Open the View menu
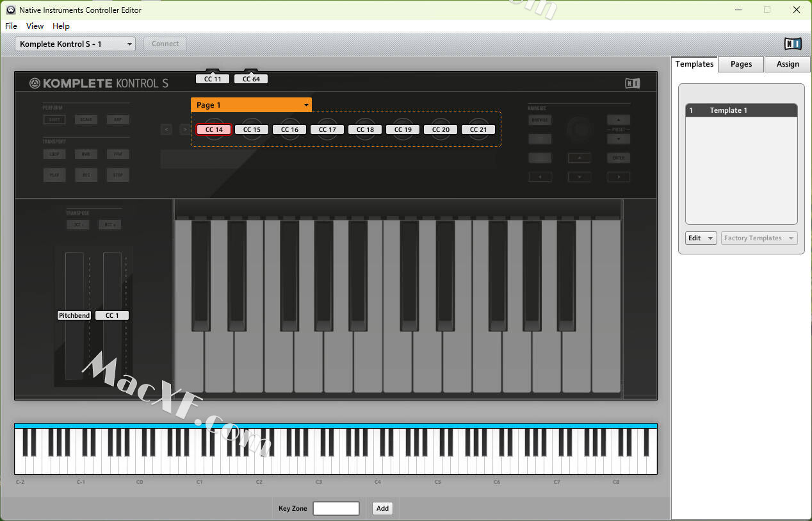 click(x=35, y=26)
